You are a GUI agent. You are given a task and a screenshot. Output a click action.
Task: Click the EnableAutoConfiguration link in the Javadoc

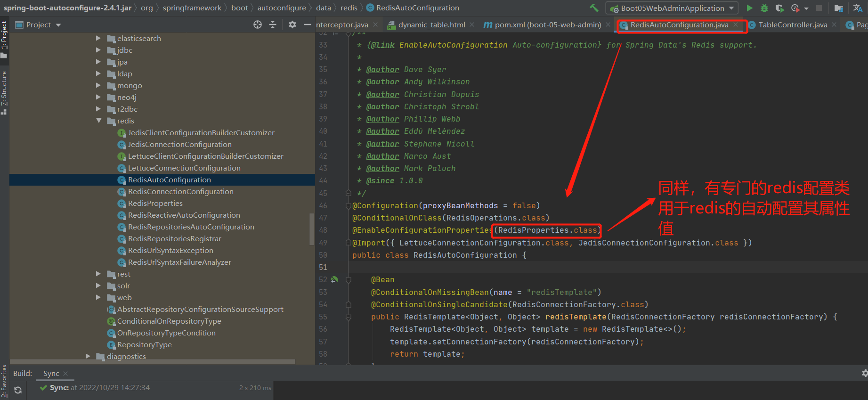point(453,45)
